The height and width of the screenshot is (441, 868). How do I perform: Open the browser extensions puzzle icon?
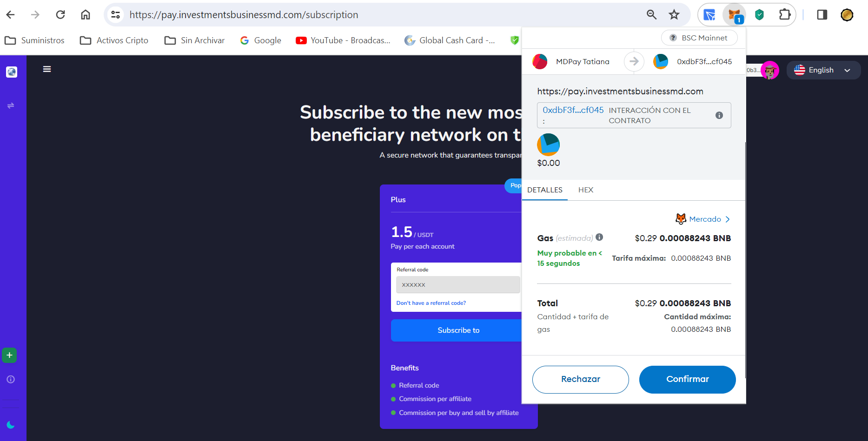pyautogui.click(x=785, y=15)
